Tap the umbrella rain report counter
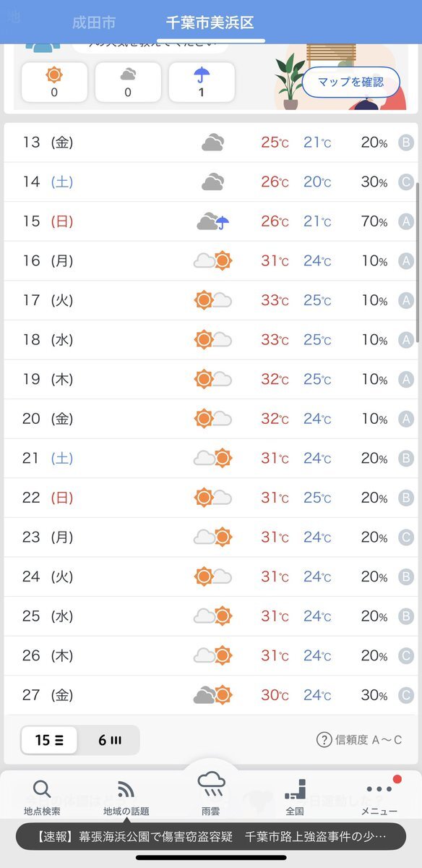Image resolution: width=422 pixels, height=868 pixels. (x=202, y=82)
